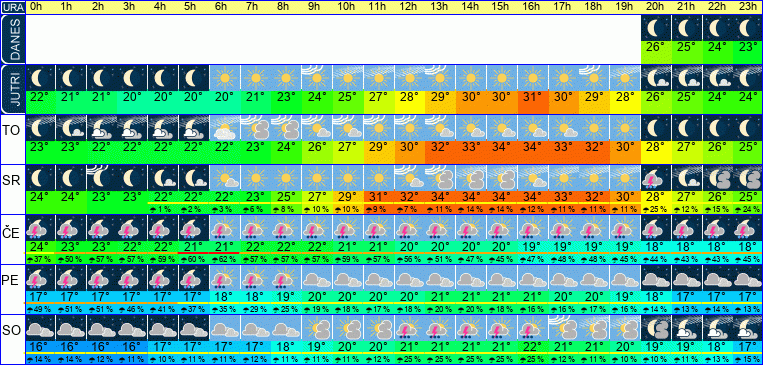Click the 13 % precipitation in PE 23h
The image size is (763, 365).
(x=747, y=309)
